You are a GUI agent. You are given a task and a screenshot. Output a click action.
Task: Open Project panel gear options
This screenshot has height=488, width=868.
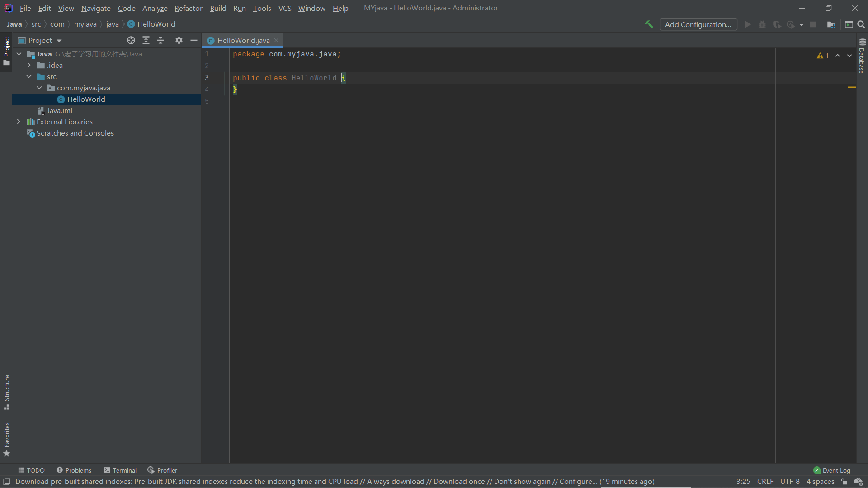(179, 40)
